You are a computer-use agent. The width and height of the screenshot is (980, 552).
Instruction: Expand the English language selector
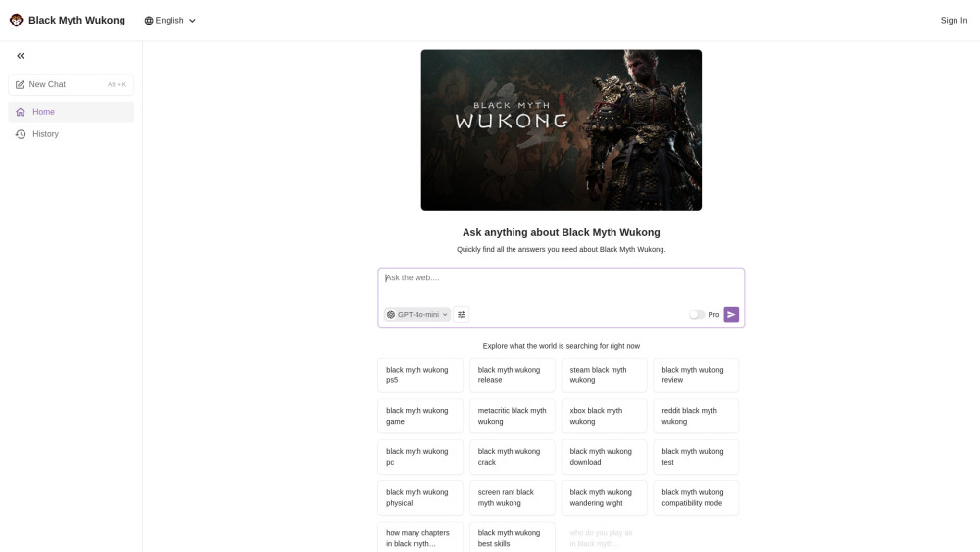pyautogui.click(x=171, y=20)
